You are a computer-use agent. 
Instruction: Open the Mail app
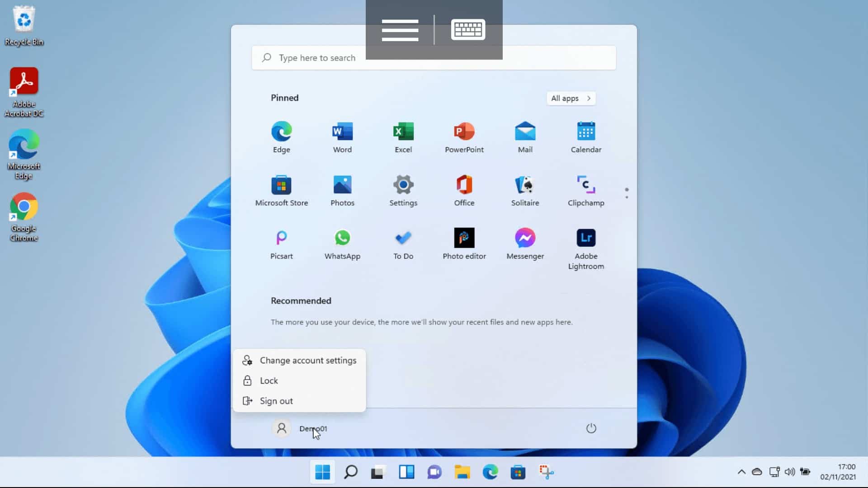click(525, 137)
